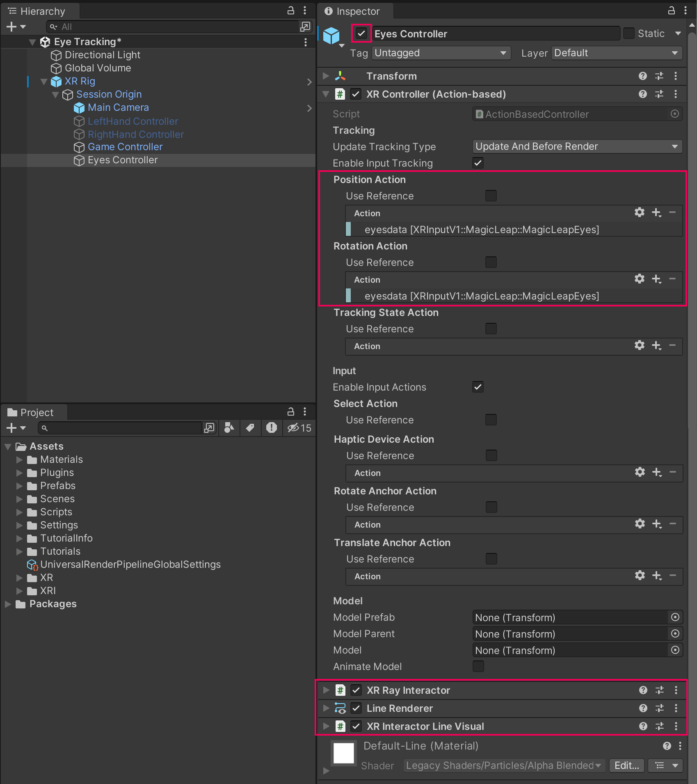The image size is (697, 784).
Task: Open Model Prefab object picker icon
Action: (675, 617)
